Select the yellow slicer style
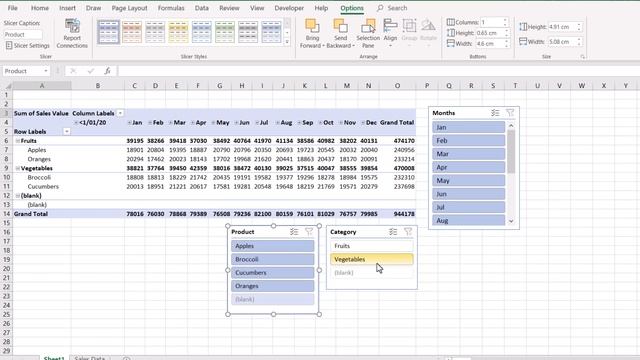The image size is (640, 360). [178, 32]
